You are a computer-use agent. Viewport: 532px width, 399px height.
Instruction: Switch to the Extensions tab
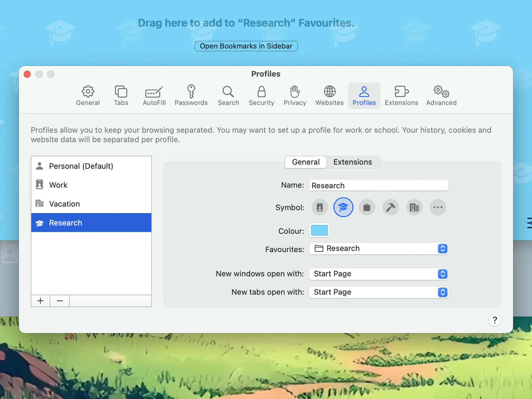[x=352, y=162]
